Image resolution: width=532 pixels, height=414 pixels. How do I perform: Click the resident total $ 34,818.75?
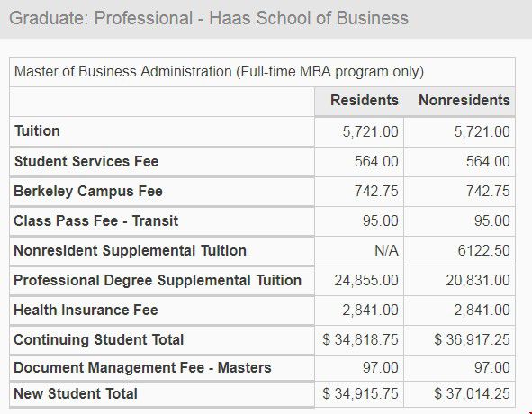tap(360, 339)
